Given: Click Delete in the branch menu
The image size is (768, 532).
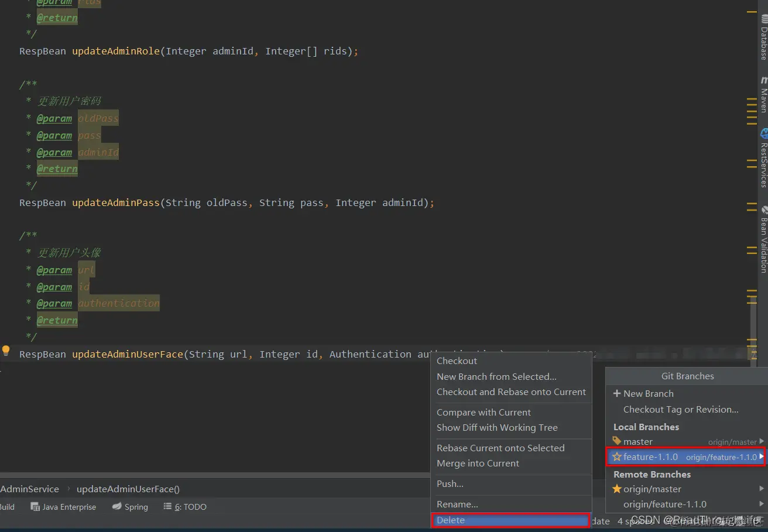Looking at the screenshot, I should pyautogui.click(x=510, y=520).
